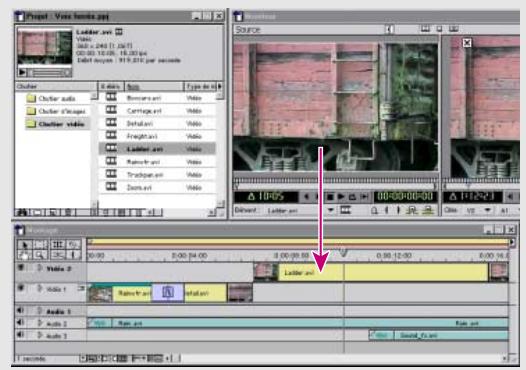
Task: Click the filmstrip take-video icon beside clip dropdown
Action: [345, 210]
